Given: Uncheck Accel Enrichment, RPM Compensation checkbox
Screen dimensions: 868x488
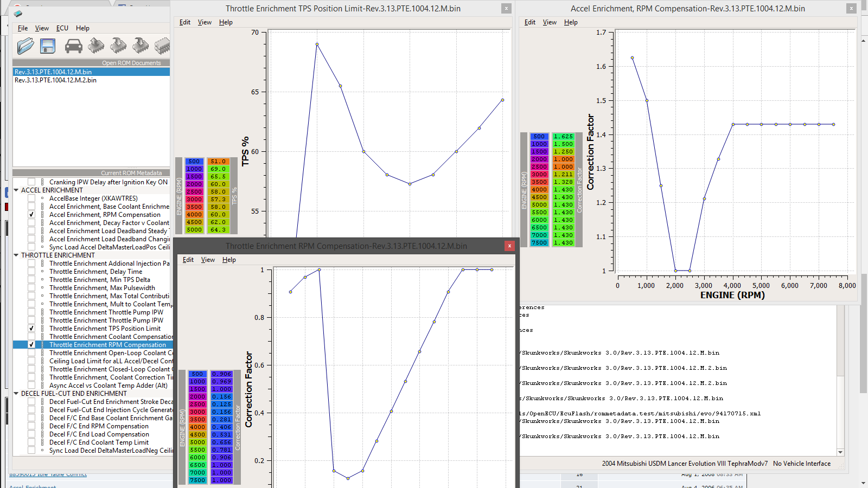Looking at the screenshot, I should pyautogui.click(x=31, y=215).
